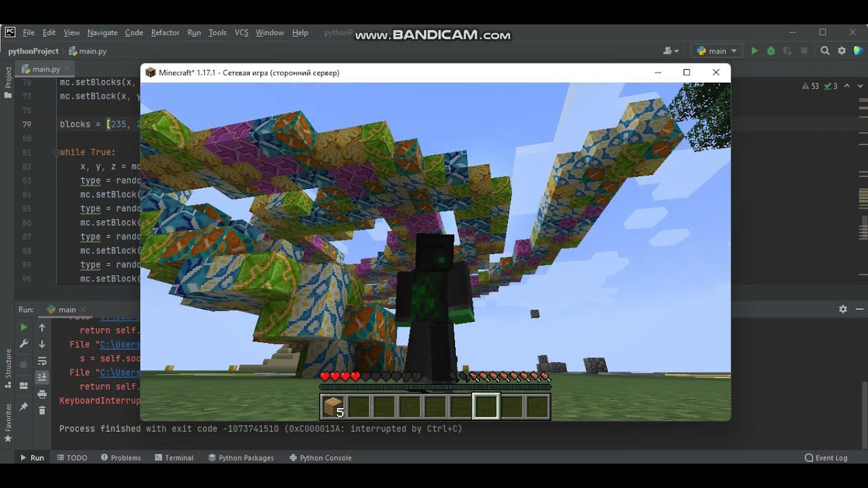Jump down the stack trace with the down arrow

(42, 344)
